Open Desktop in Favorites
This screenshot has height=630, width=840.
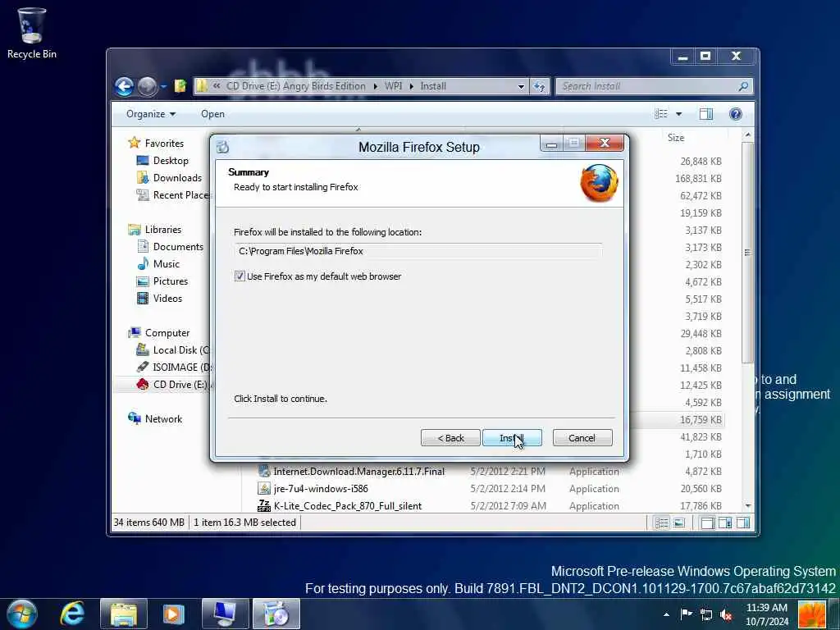click(x=171, y=161)
